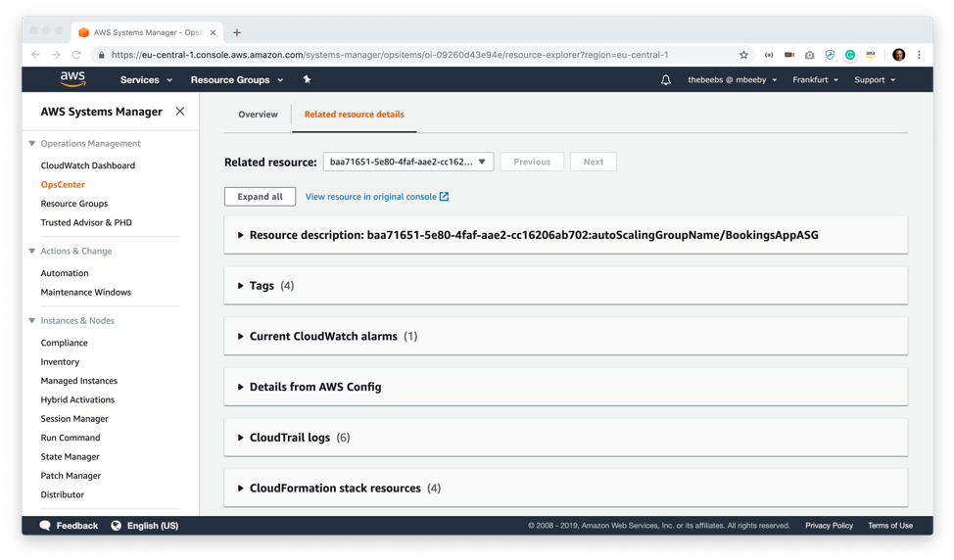This screenshot has height=560, width=954.
Task: Click the Next button
Action: (x=594, y=162)
